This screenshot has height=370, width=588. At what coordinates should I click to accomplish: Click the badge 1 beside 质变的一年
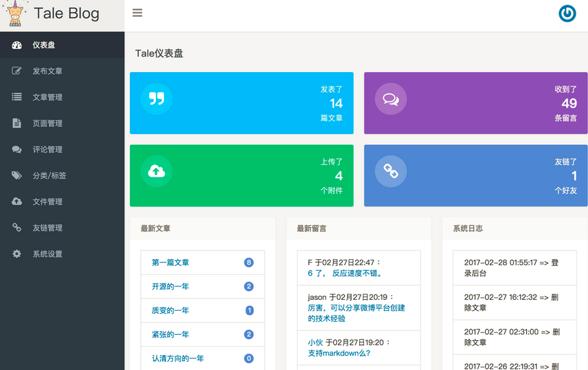click(x=249, y=310)
